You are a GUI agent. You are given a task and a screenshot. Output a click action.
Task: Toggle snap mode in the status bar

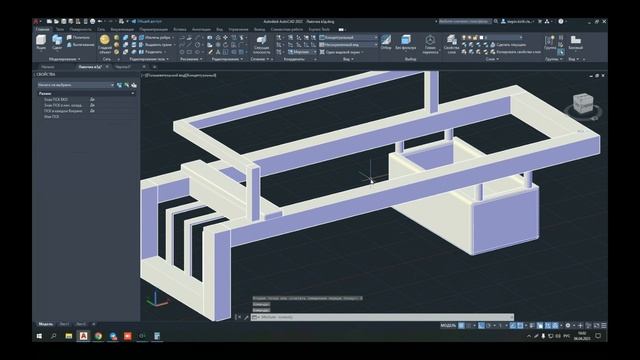point(469,325)
